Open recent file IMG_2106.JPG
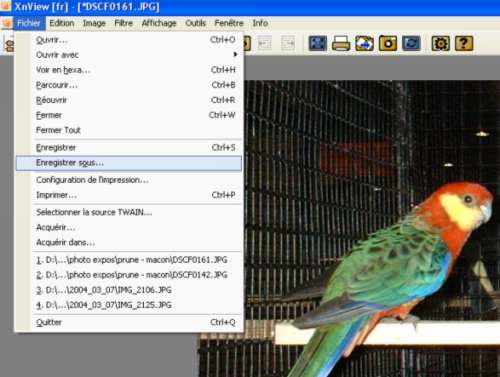500x377 pixels. [x=129, y=290]
